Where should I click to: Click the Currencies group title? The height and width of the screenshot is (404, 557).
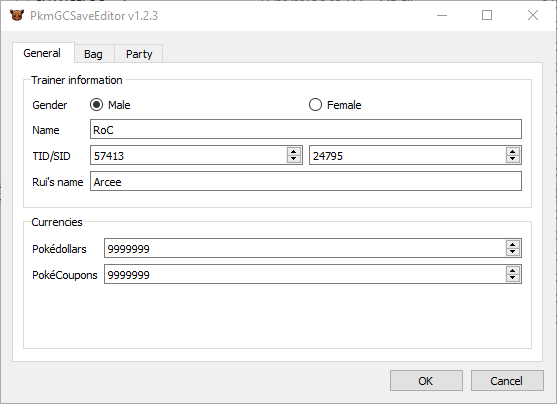[57, 222]
